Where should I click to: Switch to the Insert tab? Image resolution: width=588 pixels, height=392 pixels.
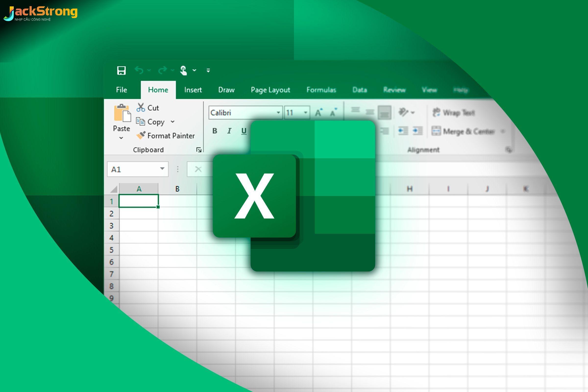[x=193, y=90]
